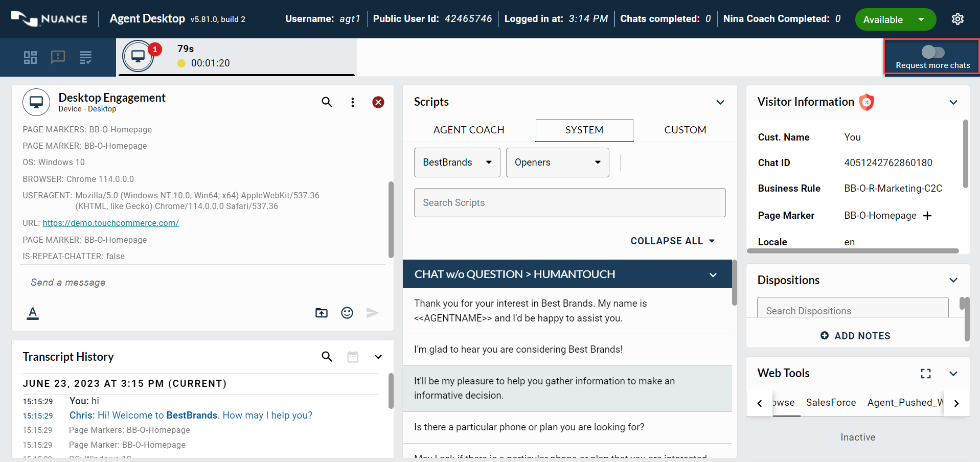The image size is (980, 462).
Task: Switch to the AGENT COACH tab
Action: (x=469, y=130)
